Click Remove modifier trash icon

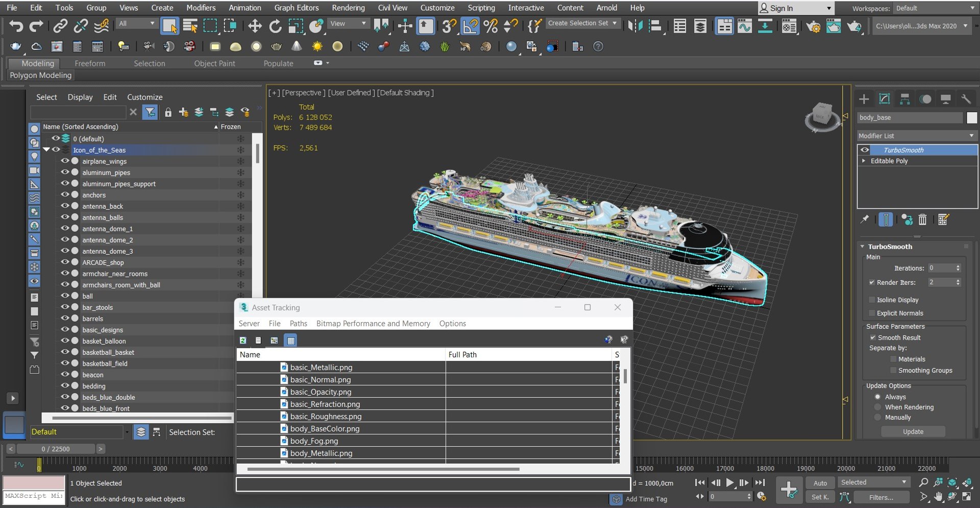coord(922,220)
